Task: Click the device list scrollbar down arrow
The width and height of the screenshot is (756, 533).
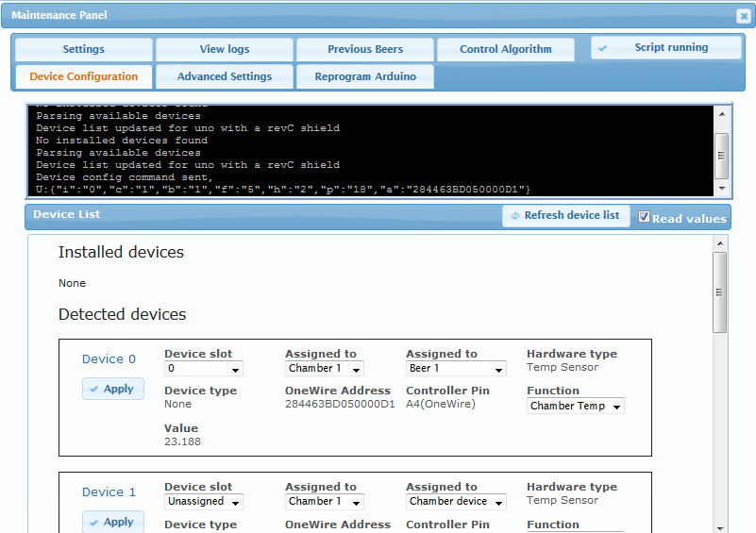Action: click(x=720, y=526)
